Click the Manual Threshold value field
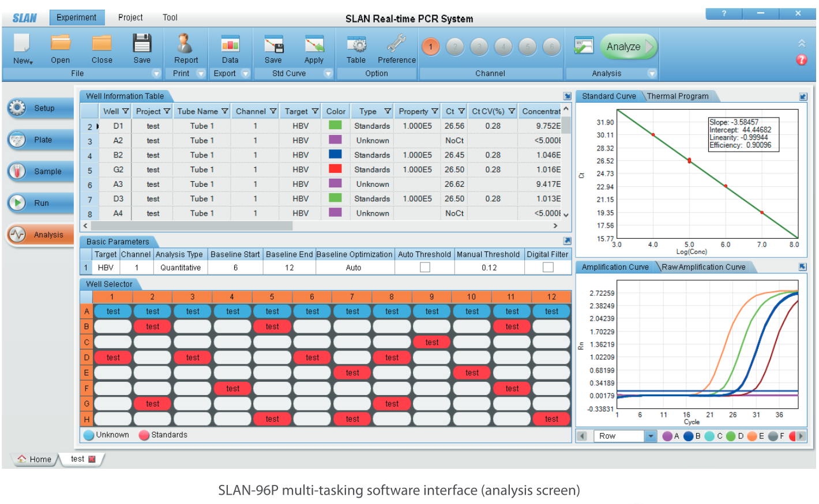Screen dimensions: 819x504 [489, 268]
